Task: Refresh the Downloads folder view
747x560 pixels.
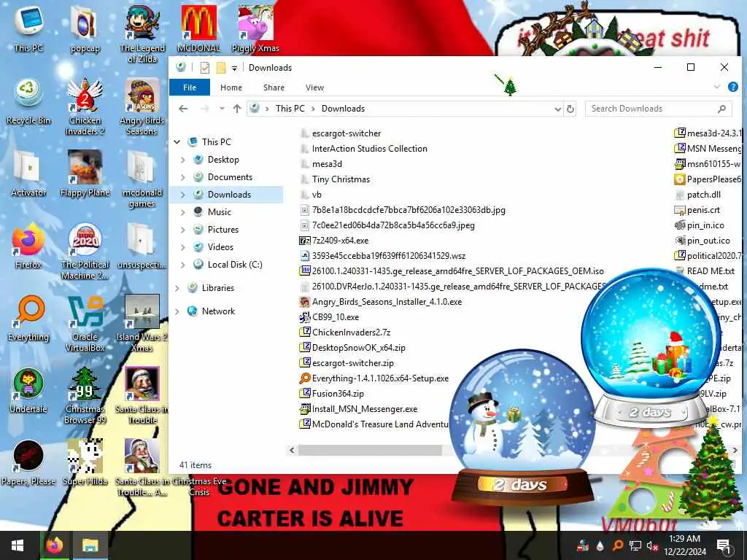Action: coord(570,109)
